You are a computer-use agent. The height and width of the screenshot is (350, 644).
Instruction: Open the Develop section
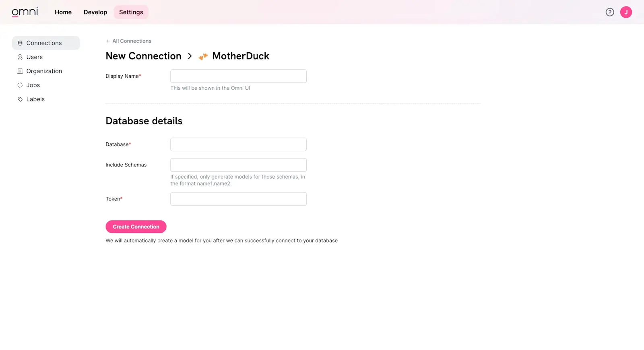point(95,12)
